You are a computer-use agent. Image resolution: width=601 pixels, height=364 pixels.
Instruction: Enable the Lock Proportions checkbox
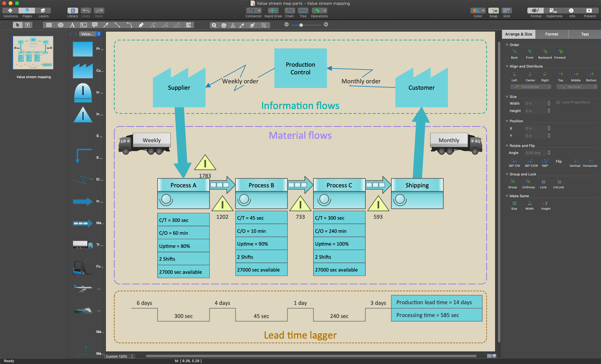(x=558, y=102)
